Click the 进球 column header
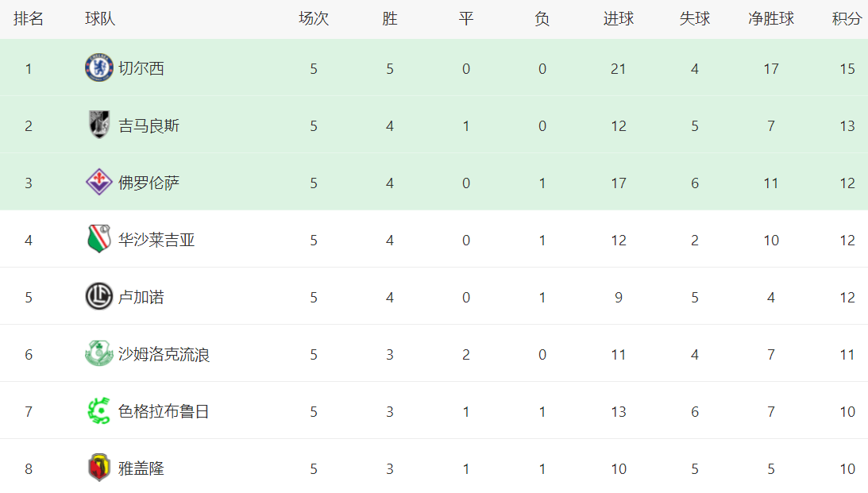Screen dimensions: 868x493 619,19
